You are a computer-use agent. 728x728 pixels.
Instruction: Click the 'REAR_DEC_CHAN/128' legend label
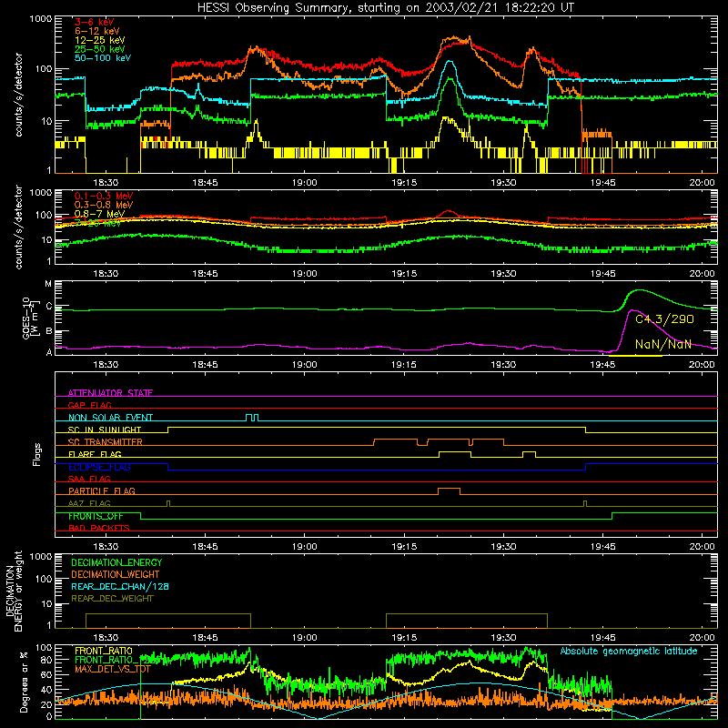tap(120, 587)
